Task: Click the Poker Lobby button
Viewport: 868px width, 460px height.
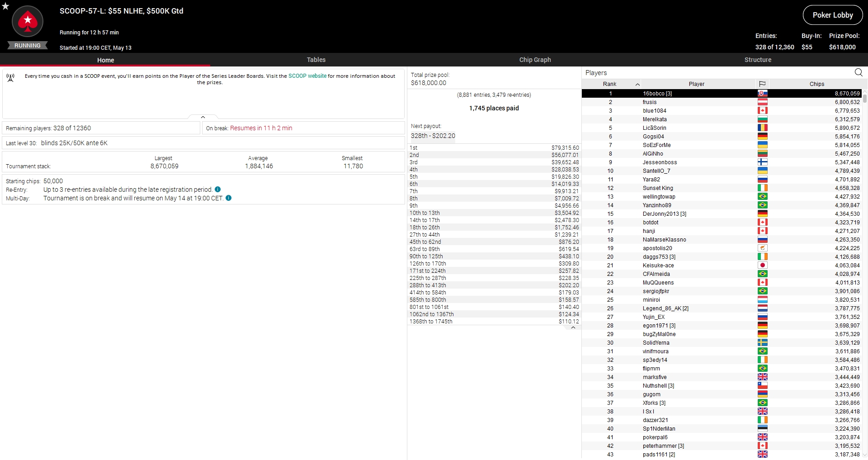Action: [x=832, y=15]
